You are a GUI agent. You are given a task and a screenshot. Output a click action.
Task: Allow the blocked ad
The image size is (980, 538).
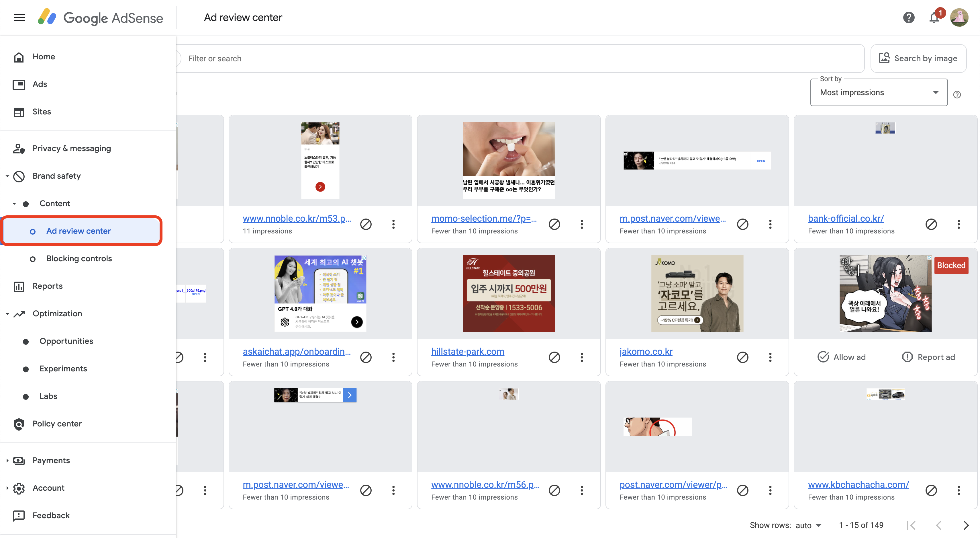(x=842, y=357)
